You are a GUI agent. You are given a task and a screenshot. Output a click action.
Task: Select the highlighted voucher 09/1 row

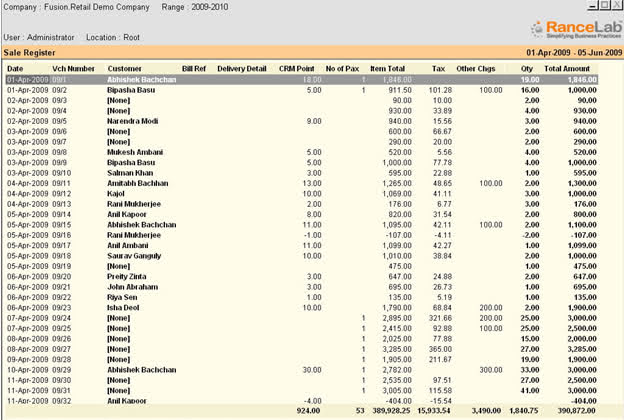[302, 80]
